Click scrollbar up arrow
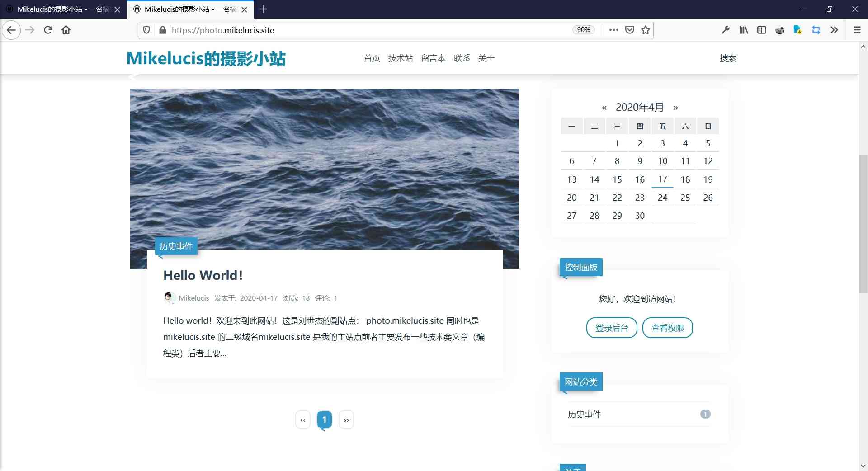The image size is (868, 471). point(863,47)
